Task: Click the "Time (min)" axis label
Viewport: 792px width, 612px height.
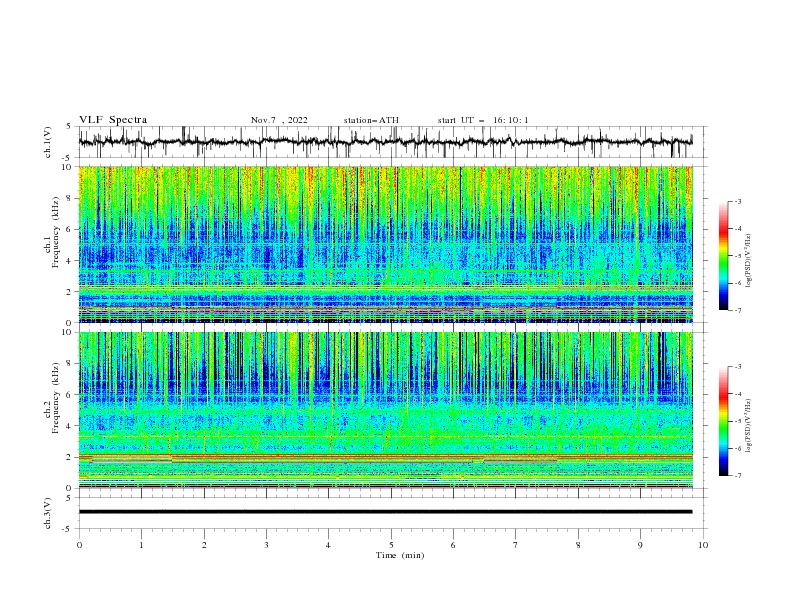Action: coord(400,555)
